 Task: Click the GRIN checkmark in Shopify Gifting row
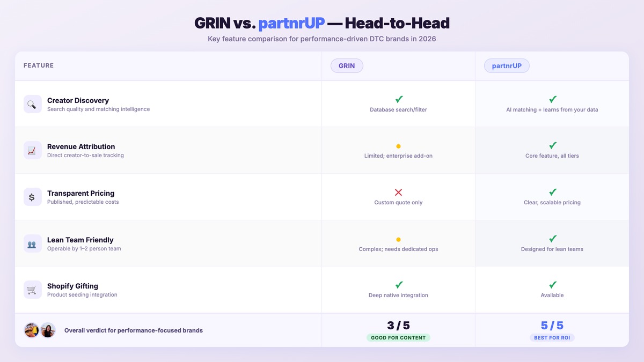click(399, 285)
